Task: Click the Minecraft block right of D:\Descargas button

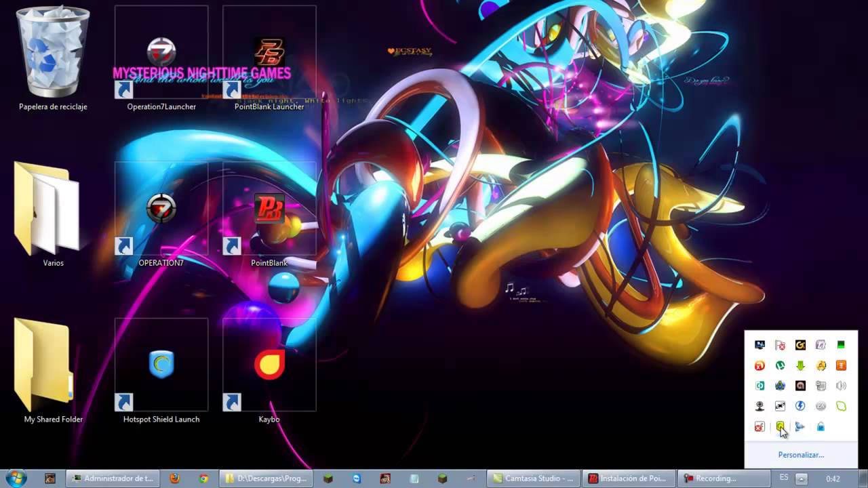Action: 328,479
